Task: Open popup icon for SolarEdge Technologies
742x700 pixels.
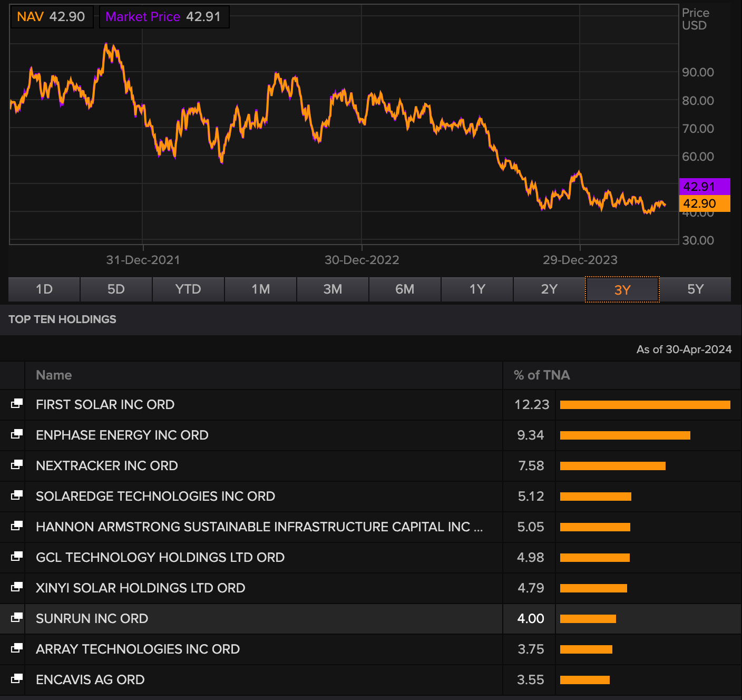Action: (17, 495)
